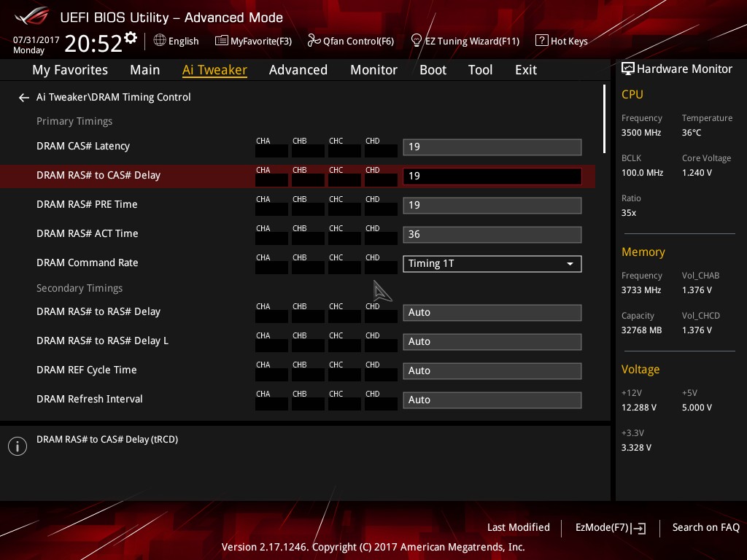Click the back arrow beside the Ai Tweaker path
747x560 pixels.
[24, 97]
